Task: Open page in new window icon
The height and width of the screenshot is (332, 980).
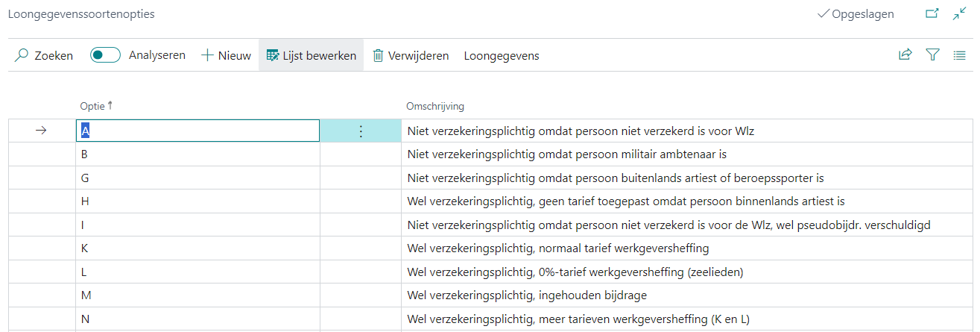Action: pyautogui.click(x=932, y=13)
